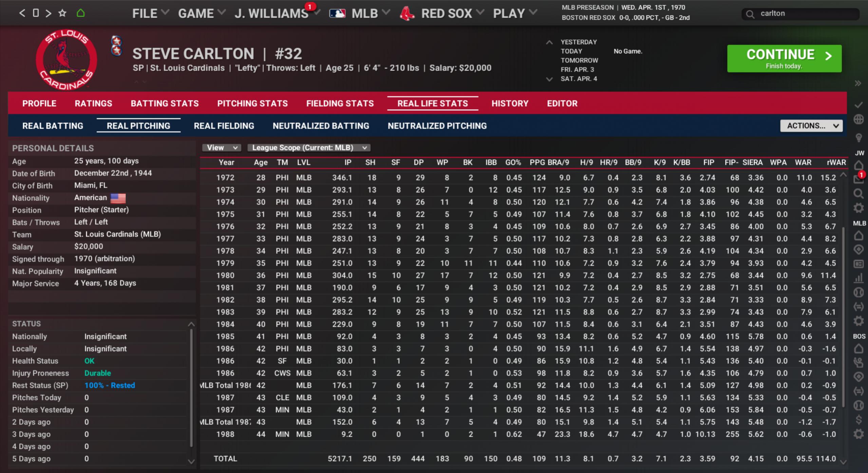Click the bookmark star icon
Viewport: 868px width, 473px height.
(62, 13)
